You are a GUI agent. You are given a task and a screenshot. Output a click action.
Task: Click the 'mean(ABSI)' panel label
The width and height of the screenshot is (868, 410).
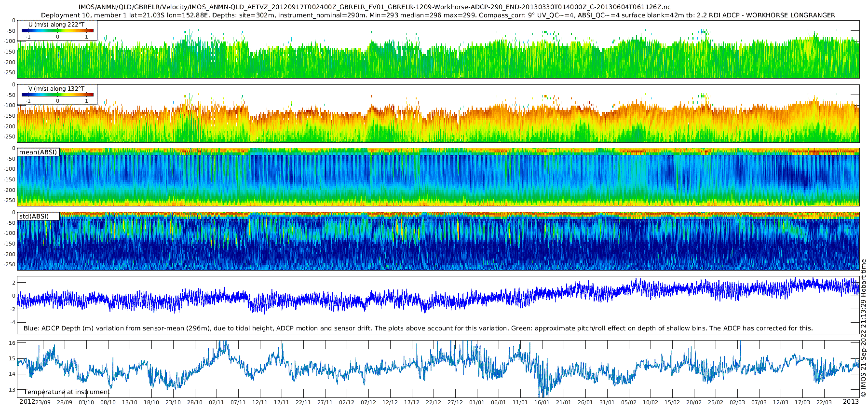coord(38,152)
